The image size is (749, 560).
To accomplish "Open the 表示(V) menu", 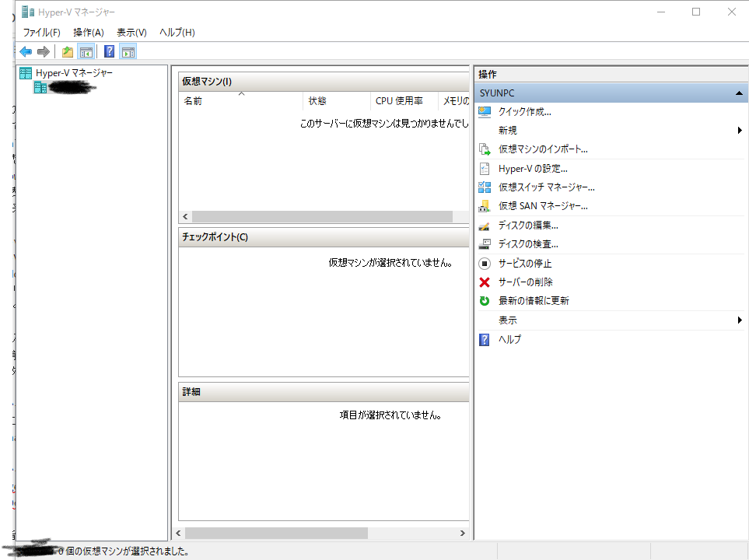I will click(131, 33).
